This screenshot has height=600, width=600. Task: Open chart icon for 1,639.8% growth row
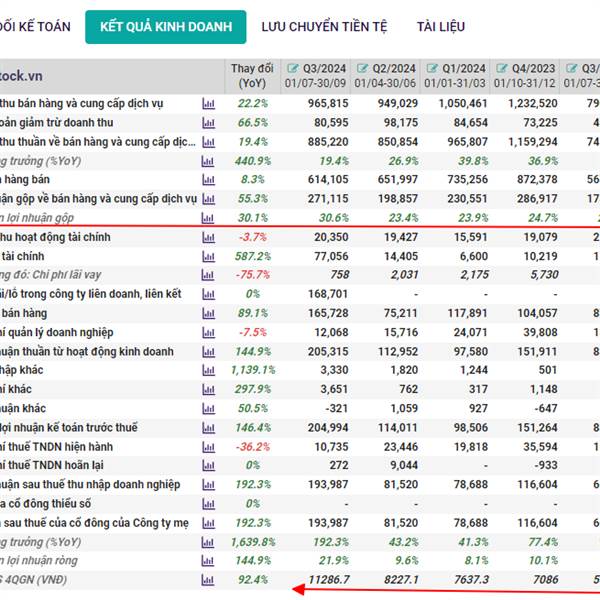(x=208, y=542)
